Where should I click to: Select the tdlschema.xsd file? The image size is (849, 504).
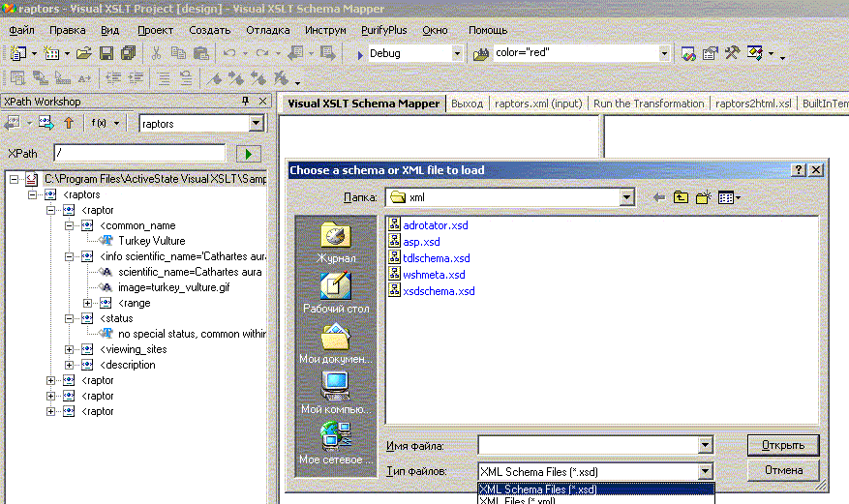pyautogui.click(x=429, y=258)
